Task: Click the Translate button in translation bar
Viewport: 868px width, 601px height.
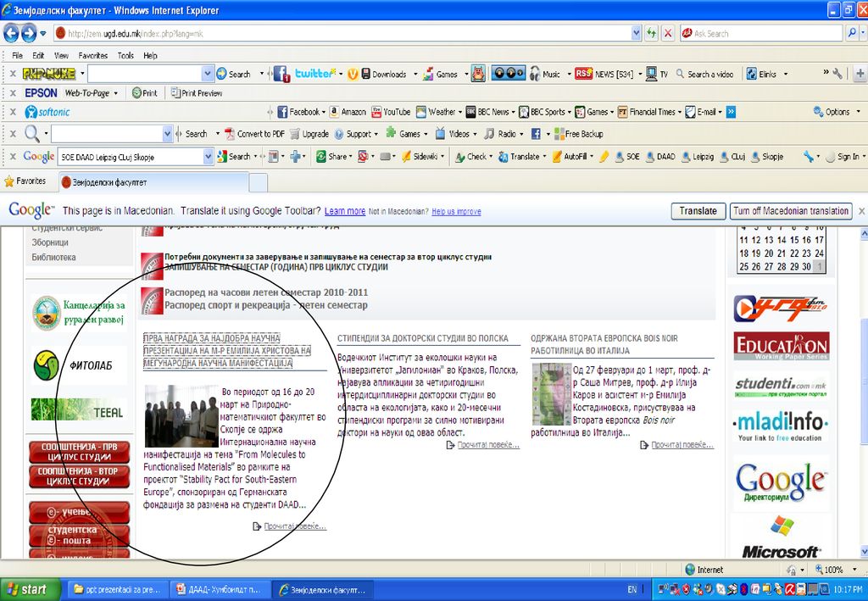Action: pyautogui.click(x=698, y=211)
